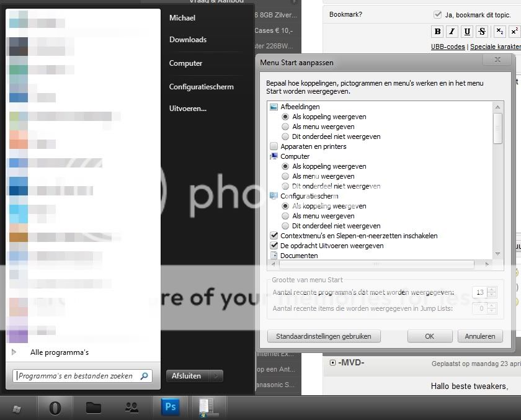This screenshot has height=420, width=521.
Task: Click the Documenten icon in settings list
Action: 274,256
